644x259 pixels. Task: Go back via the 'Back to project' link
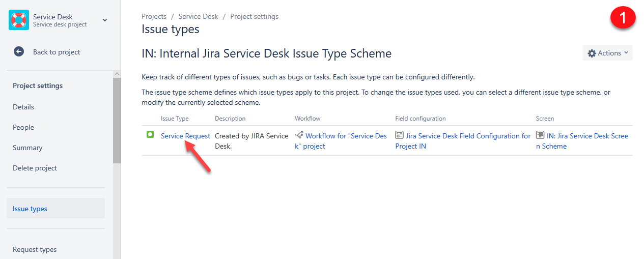coord(57,52)
